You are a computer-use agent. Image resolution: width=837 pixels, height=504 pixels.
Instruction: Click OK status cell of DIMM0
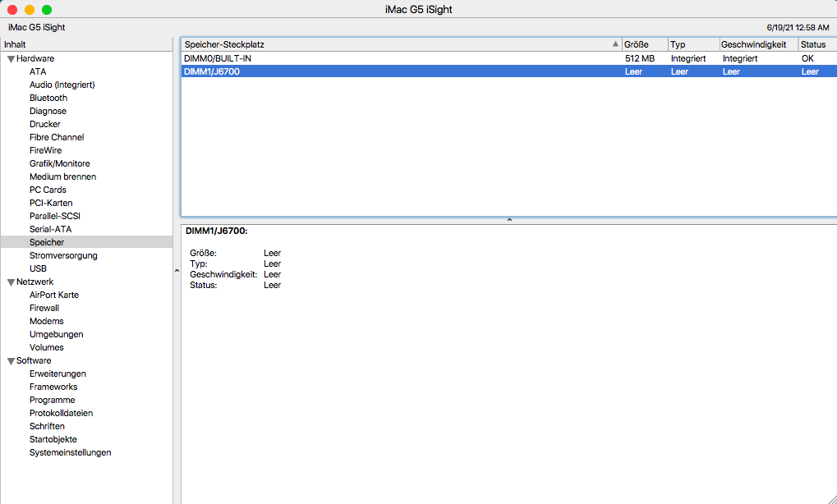pyautogui.click(x=807, y=58)
